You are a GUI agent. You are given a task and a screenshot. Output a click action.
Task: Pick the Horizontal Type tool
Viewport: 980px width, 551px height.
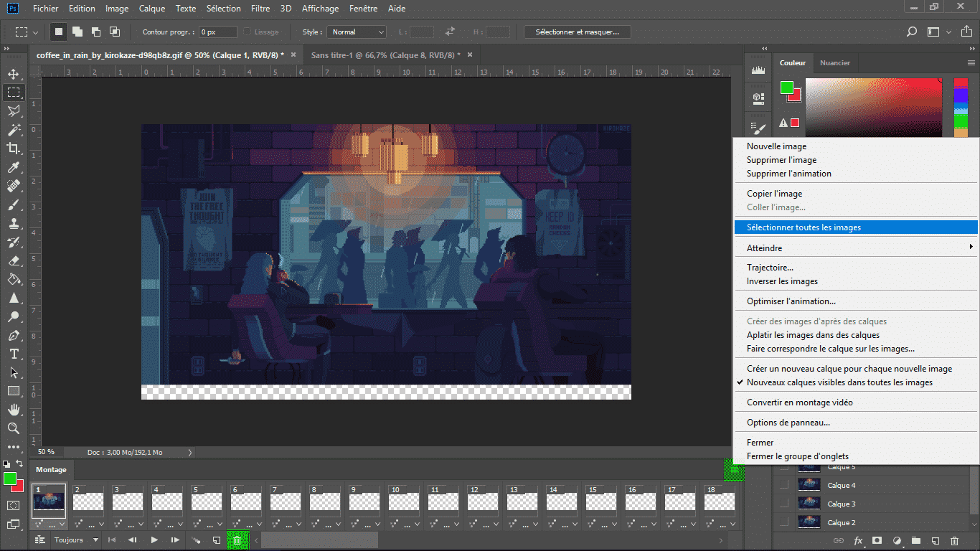pyautogui.click(x=13, y=354)
